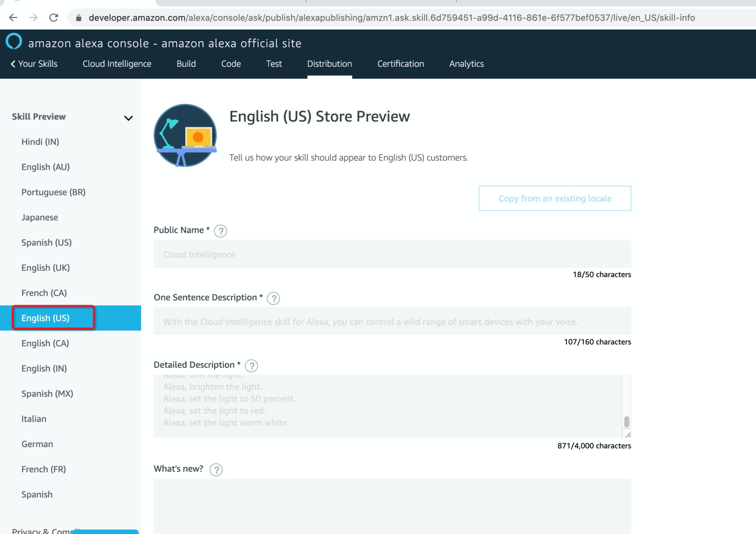Click the 18/50 characters counter

[602, 274]
